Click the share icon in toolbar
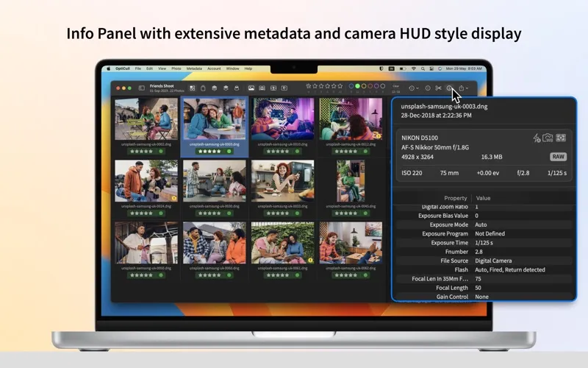The height and width of the screenshot is (368, 588). click(x=462, y=88)
